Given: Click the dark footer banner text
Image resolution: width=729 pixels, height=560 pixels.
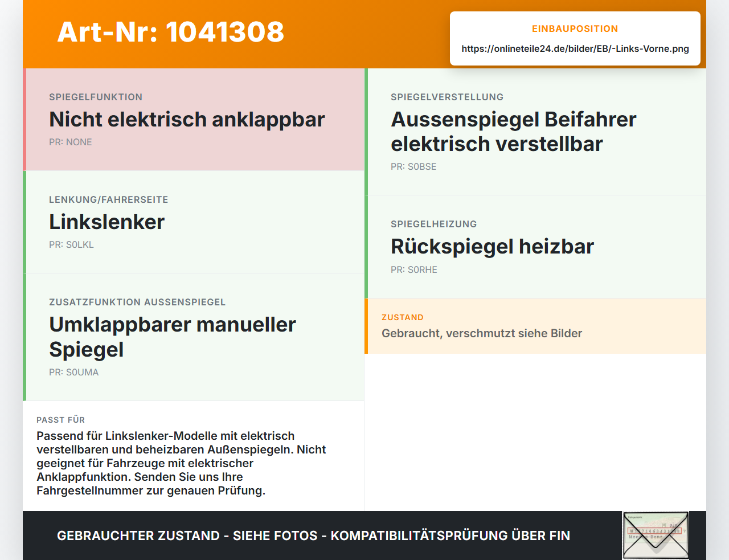Looking at the screenshot, I should (x=313, y=536).
